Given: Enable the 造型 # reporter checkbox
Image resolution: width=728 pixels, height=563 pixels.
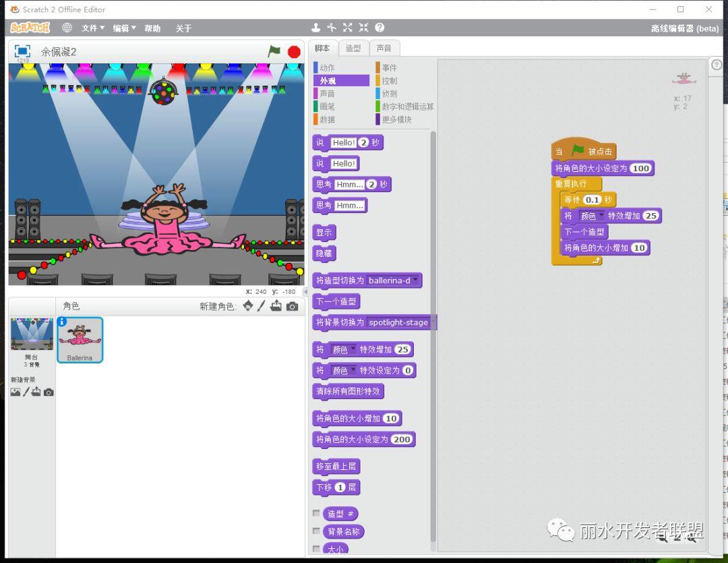Looking at the screenshot, I should point(317,513).
